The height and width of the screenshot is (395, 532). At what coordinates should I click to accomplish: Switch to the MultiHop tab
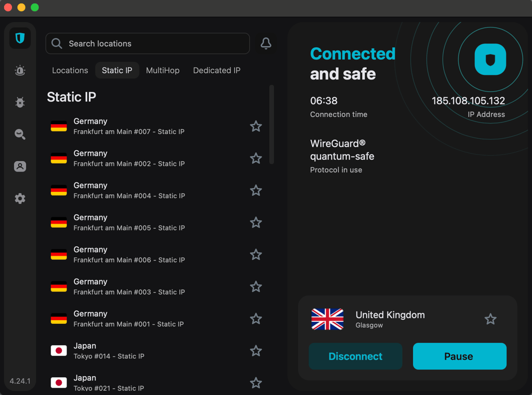click(x=163, y=70)
